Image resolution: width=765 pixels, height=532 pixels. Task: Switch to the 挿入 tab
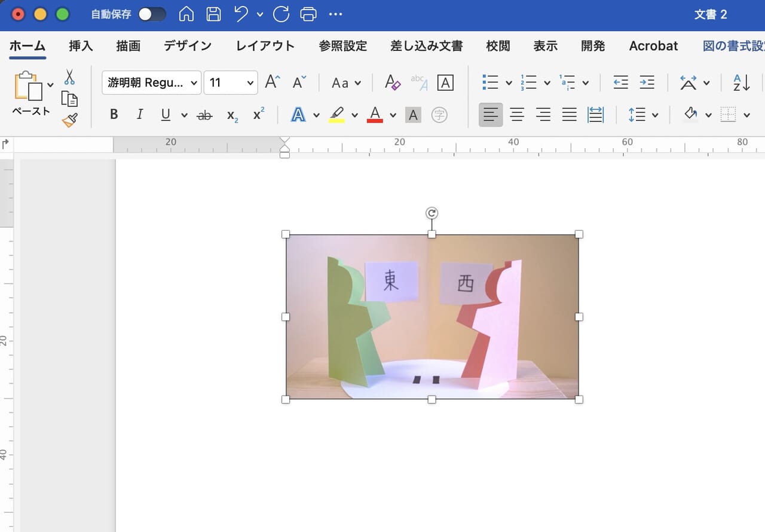tap(81, 46)
